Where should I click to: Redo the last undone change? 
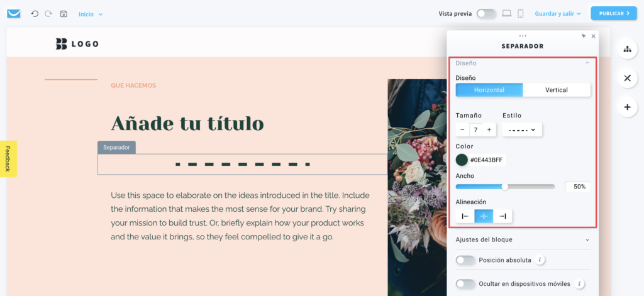48,14
